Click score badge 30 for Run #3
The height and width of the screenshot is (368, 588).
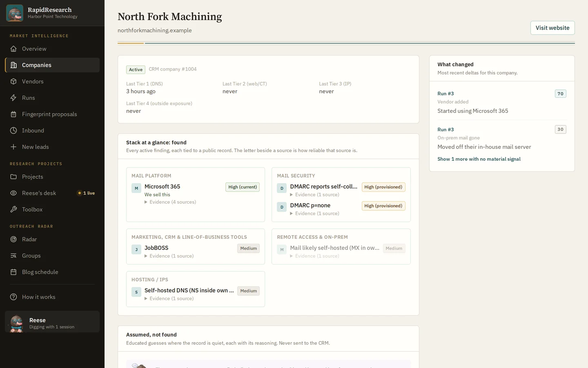click(x=560, y=129)
